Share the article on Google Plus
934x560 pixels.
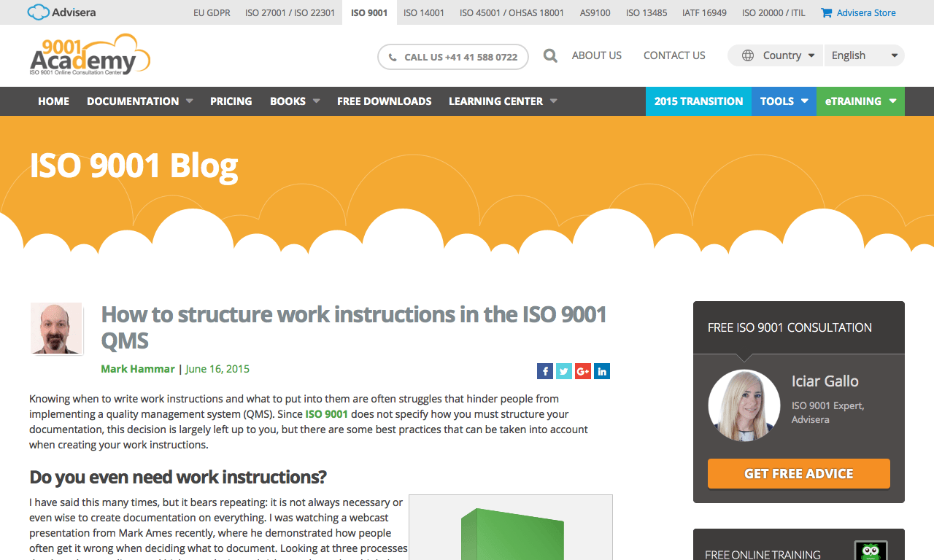[x=583, y=371]
